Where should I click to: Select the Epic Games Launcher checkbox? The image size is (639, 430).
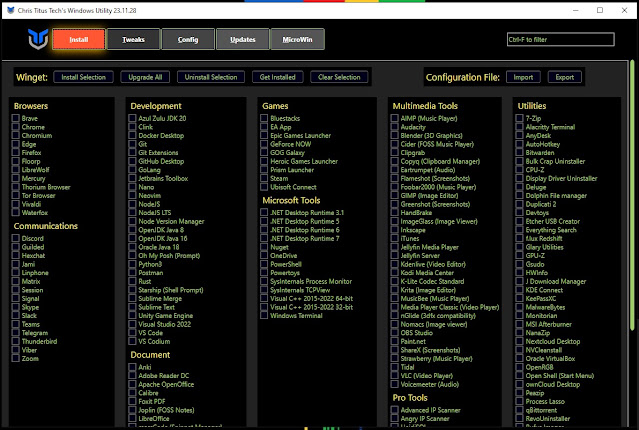point(264,135)
